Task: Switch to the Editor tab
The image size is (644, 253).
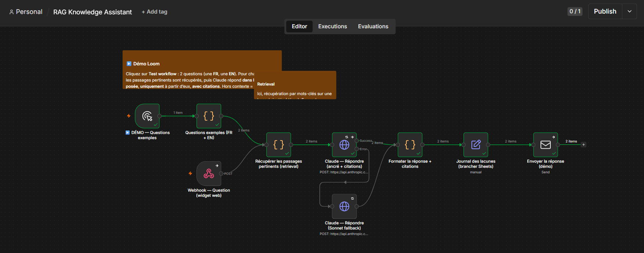Action: tap(299, 26)
